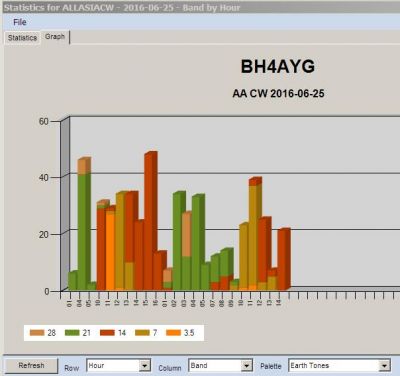The width and height of the screenshot is (400, 376).
Task: Click the bright orange 3.5 MHz bar
Action: pyautogui.click(x=110, y=251)
